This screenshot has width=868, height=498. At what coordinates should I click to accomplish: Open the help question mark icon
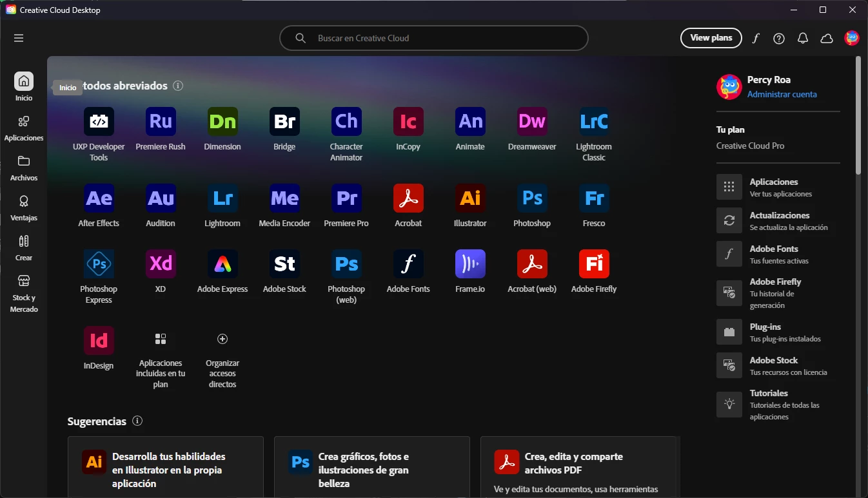pyautogui.click(x=779, y=38)
